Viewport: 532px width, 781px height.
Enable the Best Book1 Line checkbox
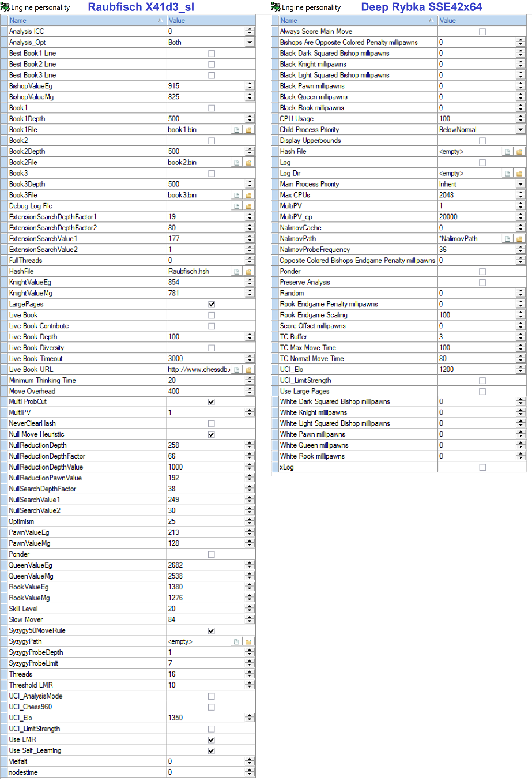212,54
